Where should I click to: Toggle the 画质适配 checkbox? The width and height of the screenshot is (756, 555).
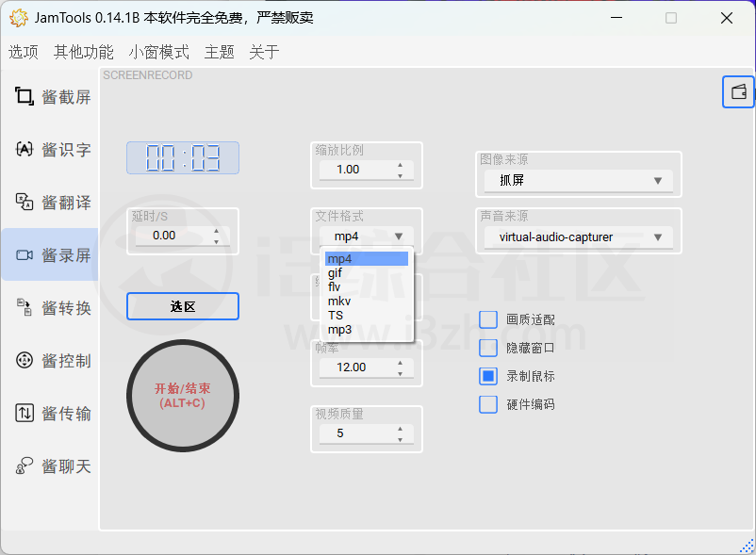488,319
